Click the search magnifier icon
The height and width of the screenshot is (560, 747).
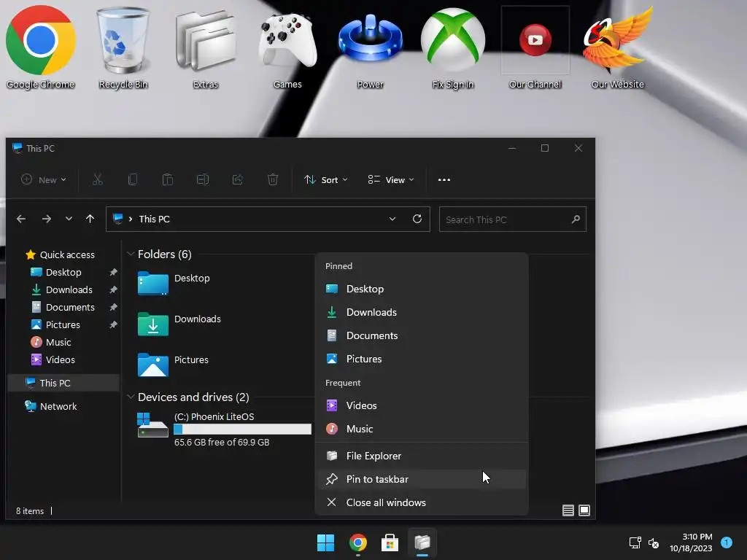point(576,219)
